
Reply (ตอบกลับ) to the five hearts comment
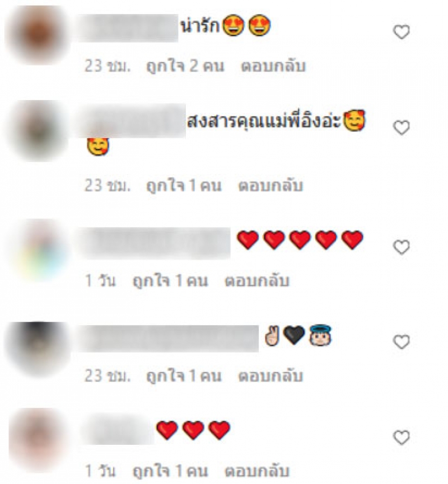(x=256, y=281)
